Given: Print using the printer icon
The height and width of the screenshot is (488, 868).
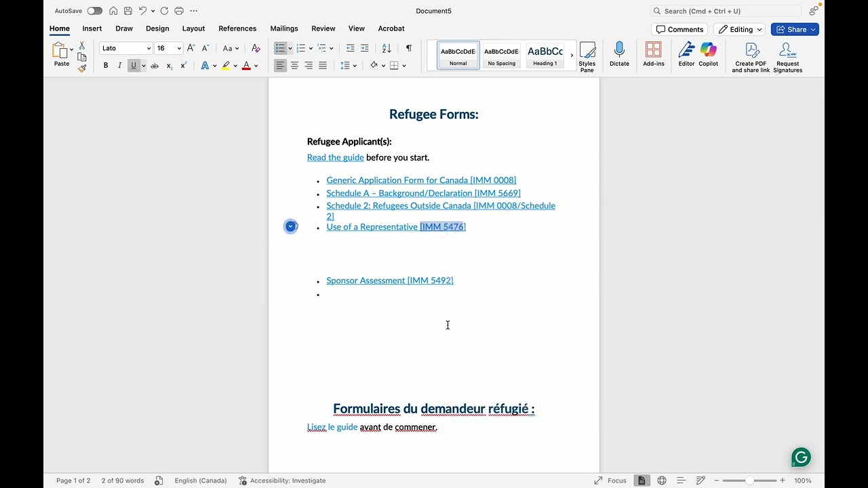Looking at the screenshot, I should point(179,11).
